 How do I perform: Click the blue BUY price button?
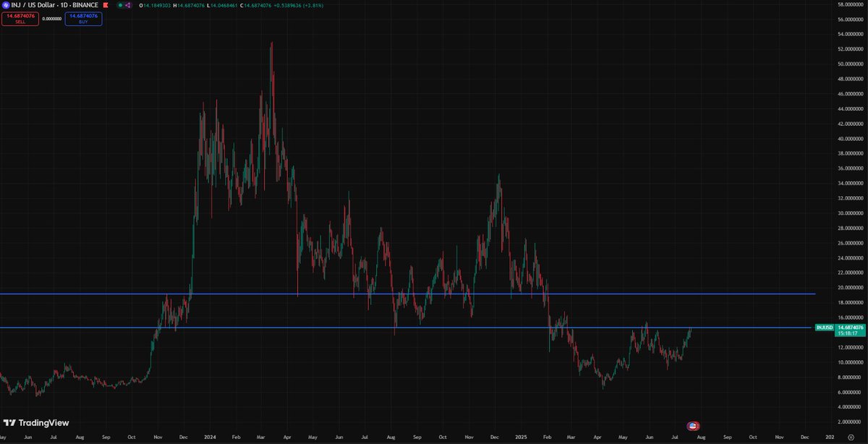pos(83,19)
